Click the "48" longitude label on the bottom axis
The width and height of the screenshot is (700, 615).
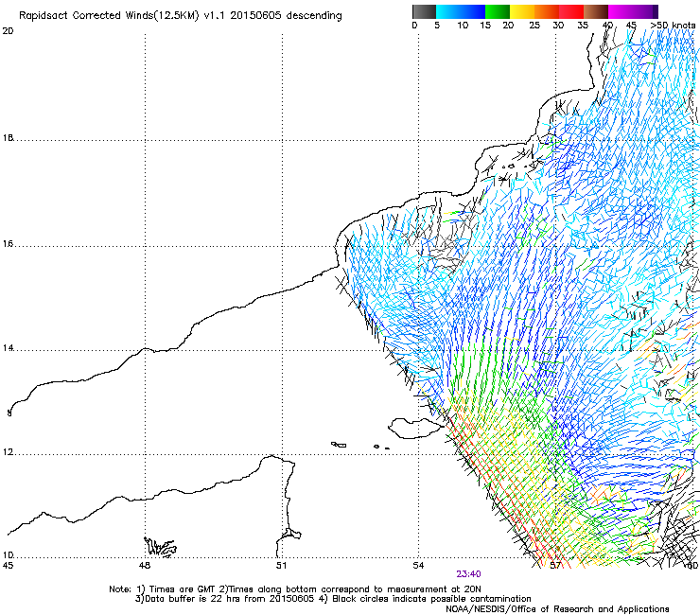(x=145, y=566)
